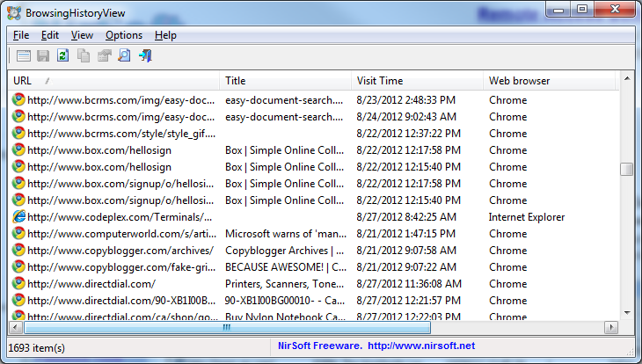The width and height of the screenshot is (642, 364).
Task: Open Properties toolbar icon
Action: (x=105, y=55)
